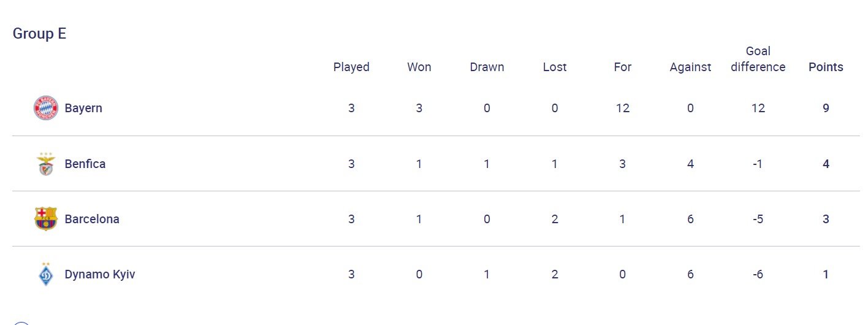This screenshot has height=325, width=868.
Task: Click the Barcelona club crest
Action: (x=45, y=219)
